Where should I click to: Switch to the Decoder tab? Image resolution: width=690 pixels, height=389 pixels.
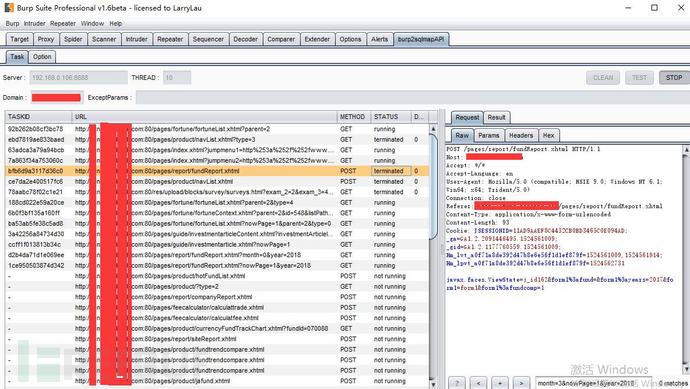(x=246, y=39)
